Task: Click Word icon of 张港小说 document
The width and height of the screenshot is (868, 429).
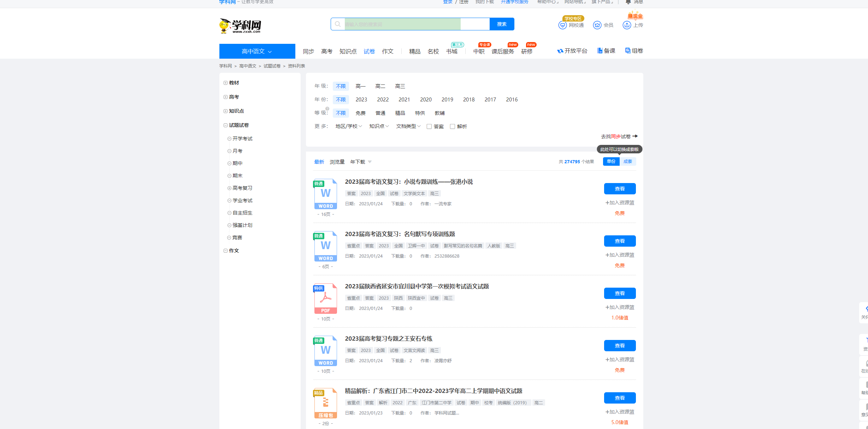Action: click(326, 194)
